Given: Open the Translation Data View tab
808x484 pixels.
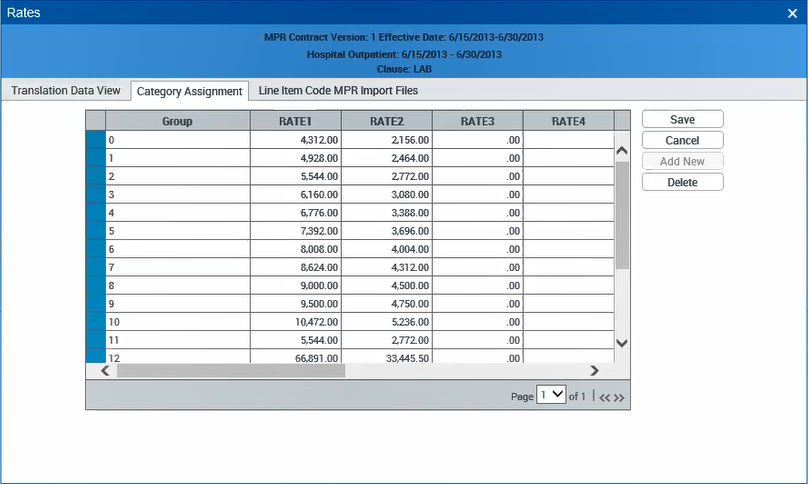Looking at the screenshot, I should 66,91.
